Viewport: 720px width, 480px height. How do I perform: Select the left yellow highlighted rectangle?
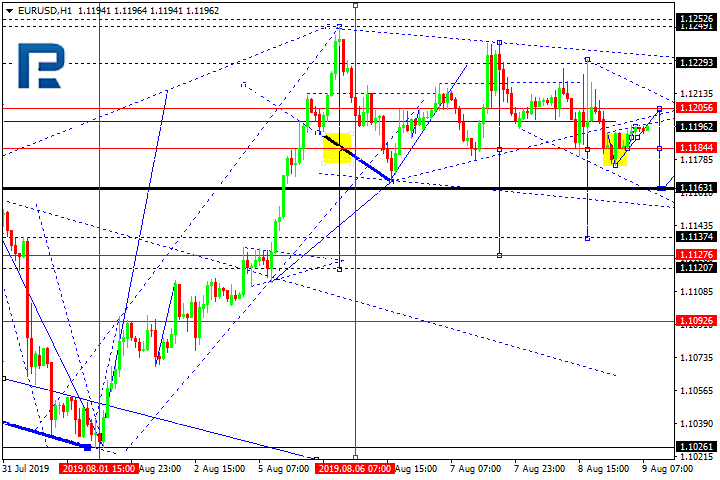click(x=336, y=148)
